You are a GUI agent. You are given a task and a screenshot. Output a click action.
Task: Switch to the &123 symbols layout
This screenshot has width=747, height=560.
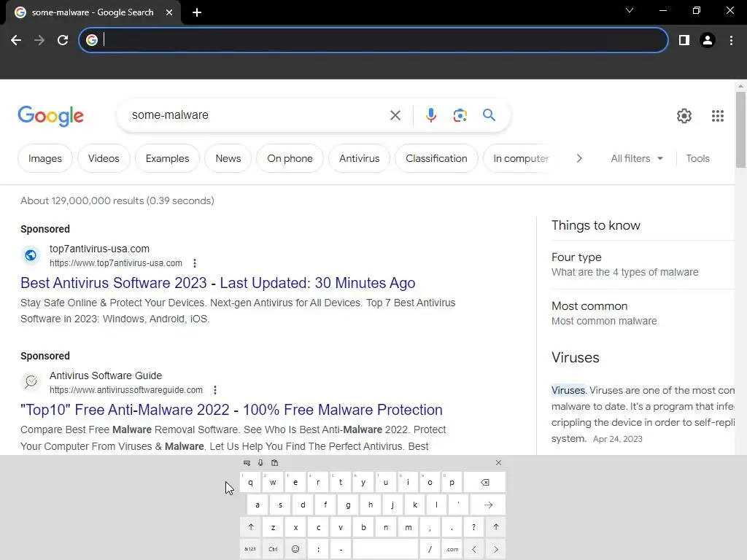(250, 549)
